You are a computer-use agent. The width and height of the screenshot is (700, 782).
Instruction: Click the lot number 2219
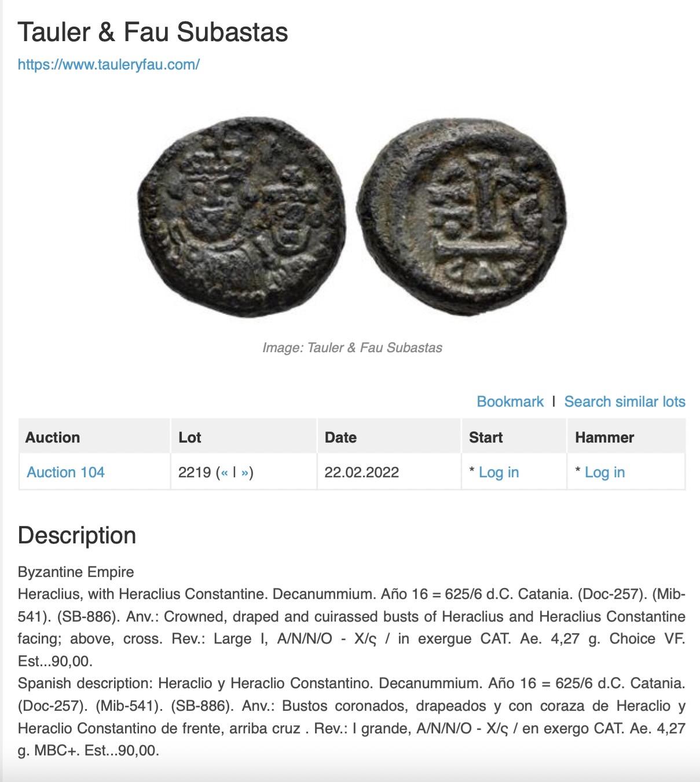point(195,472)
